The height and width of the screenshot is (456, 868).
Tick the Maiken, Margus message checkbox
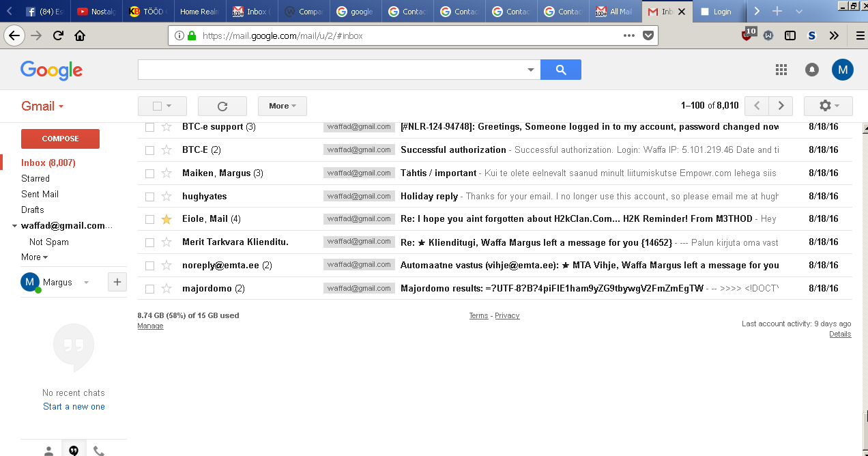tap(149, 173)
